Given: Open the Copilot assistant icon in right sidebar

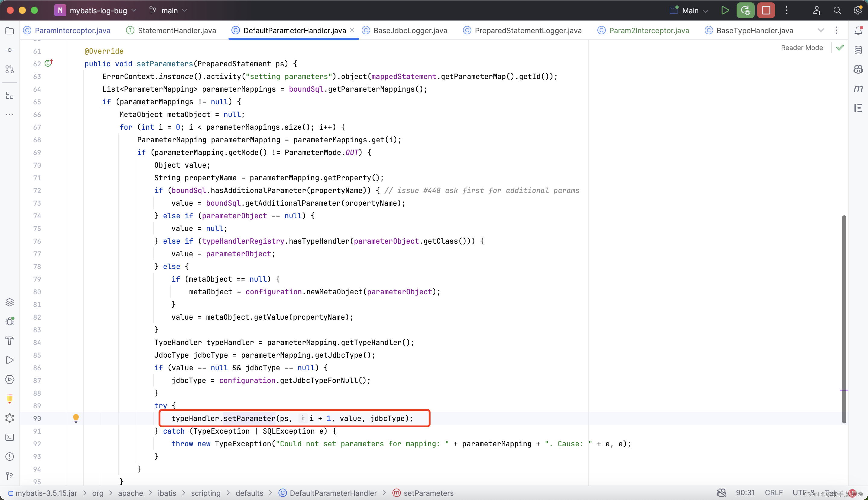Looking at the screenshot, I should tap(858, 69).
